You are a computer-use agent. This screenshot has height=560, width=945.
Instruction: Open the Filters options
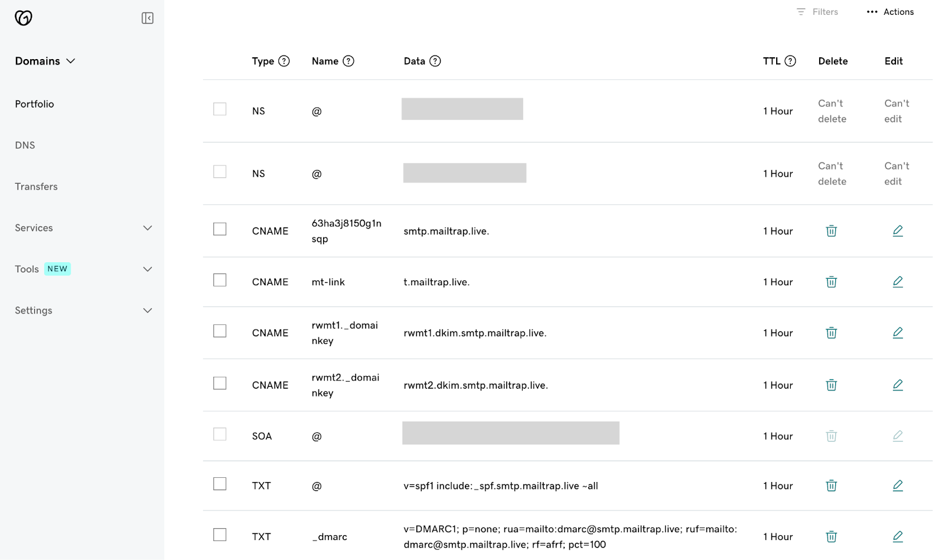(817, 11)
